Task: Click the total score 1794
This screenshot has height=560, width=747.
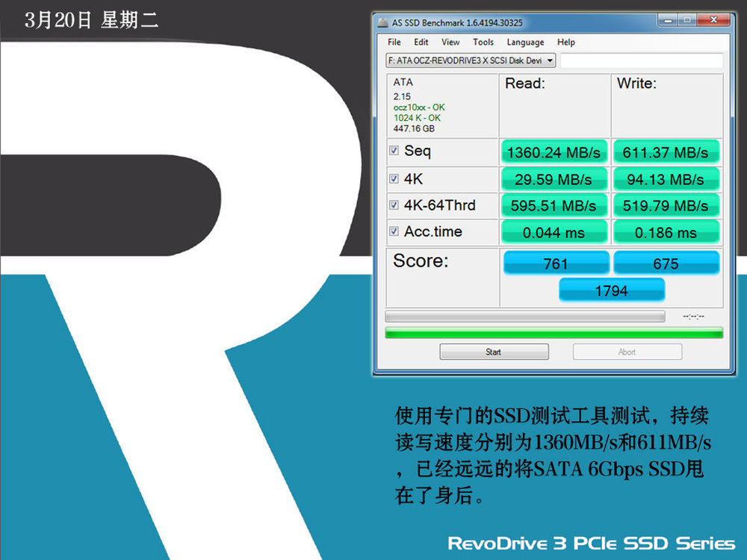Action: point(612,290)
